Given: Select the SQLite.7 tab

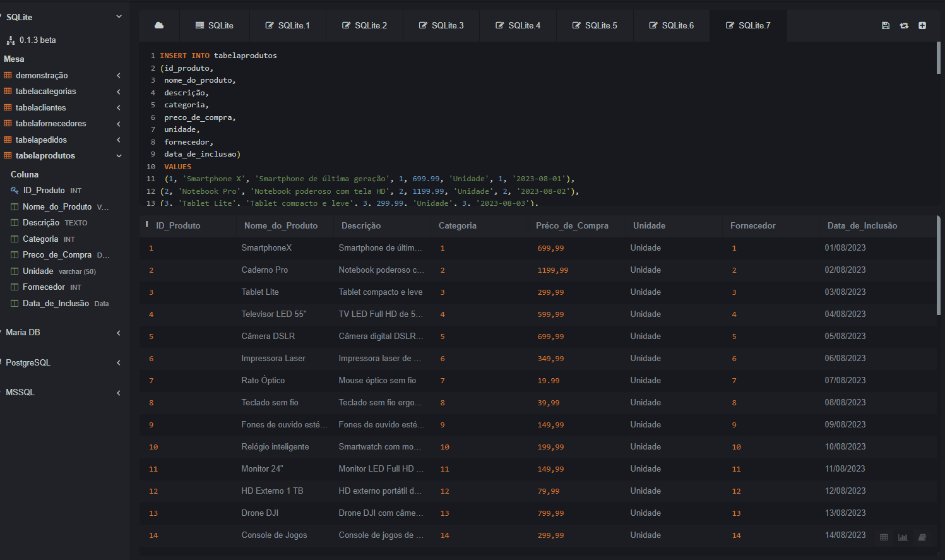Looking at the screenshot, I should 748,25.
